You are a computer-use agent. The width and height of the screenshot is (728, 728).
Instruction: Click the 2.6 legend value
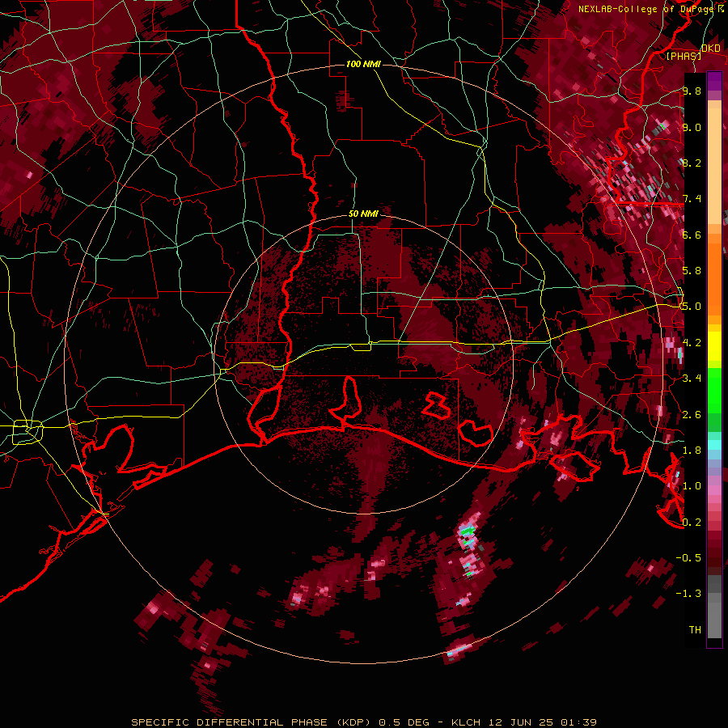click(692, 415)
